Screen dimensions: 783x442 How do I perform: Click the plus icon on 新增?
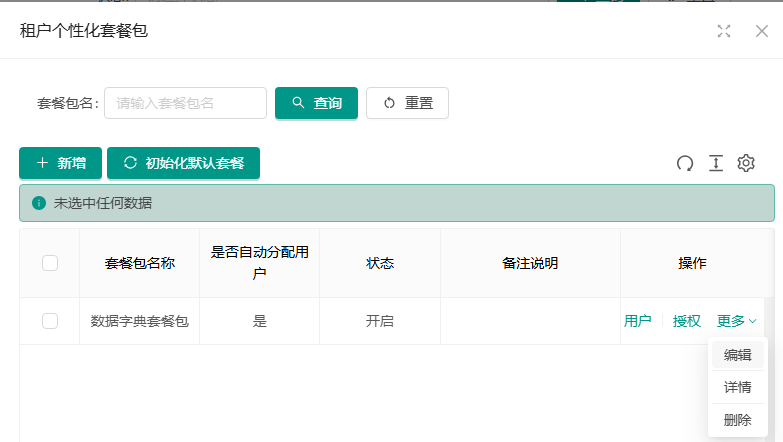coord(42,163)
